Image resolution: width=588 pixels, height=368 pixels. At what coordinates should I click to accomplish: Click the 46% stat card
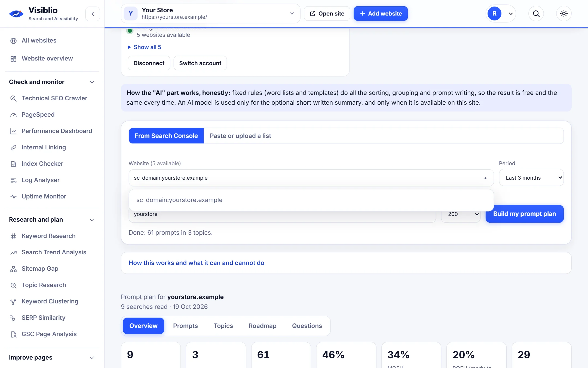(346, 355)
